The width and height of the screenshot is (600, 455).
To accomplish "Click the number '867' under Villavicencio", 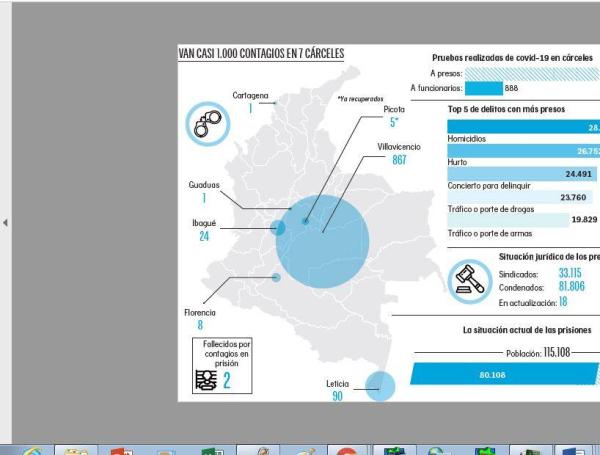I will click(399, 160).
